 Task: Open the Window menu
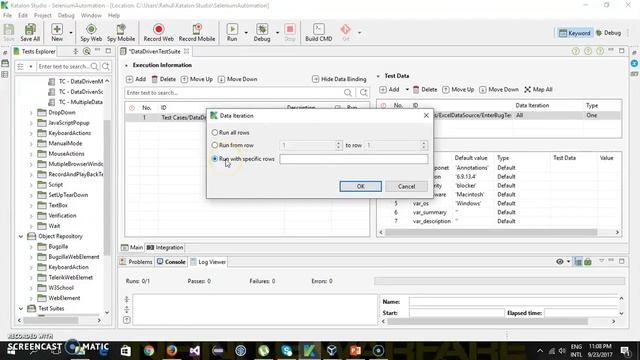91,15
